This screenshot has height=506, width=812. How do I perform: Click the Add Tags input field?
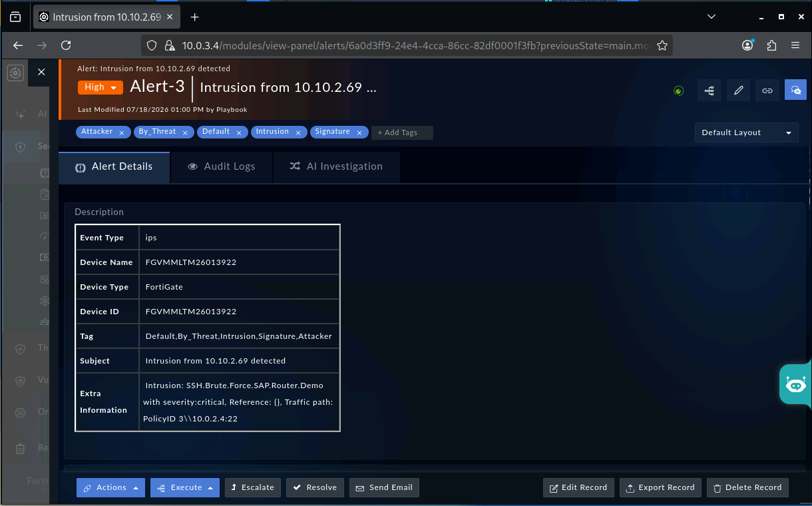(x=402, y=132)
